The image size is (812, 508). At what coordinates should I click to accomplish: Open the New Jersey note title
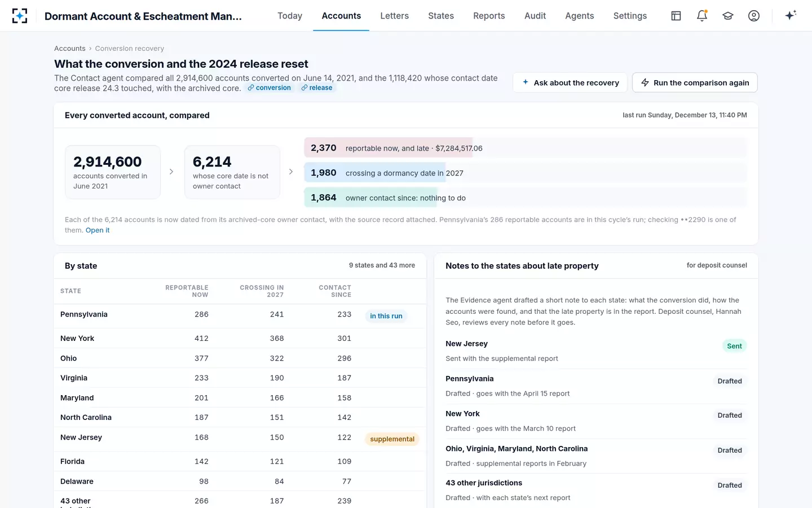pos(466,344)
